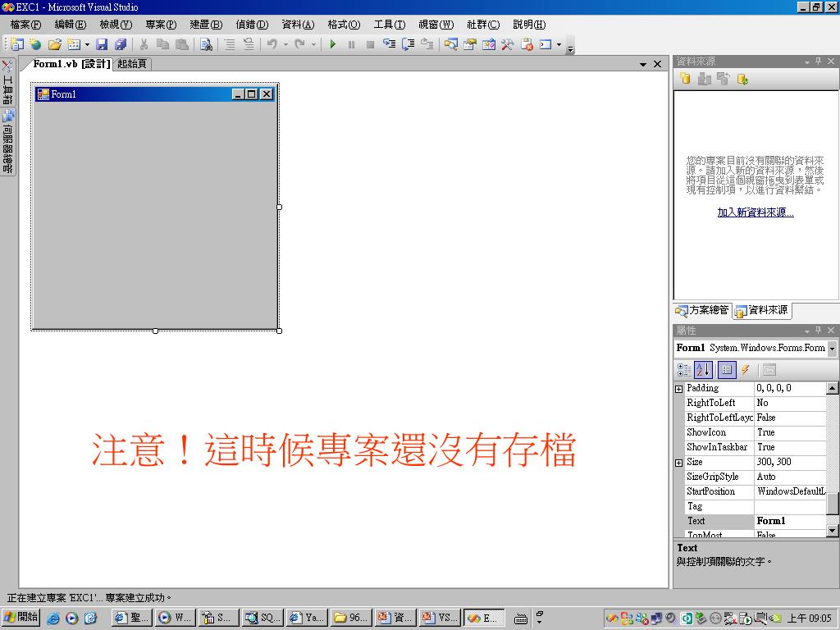
Task: Open the toolbar options overflow arrow
Action: (x=570, y=48)
